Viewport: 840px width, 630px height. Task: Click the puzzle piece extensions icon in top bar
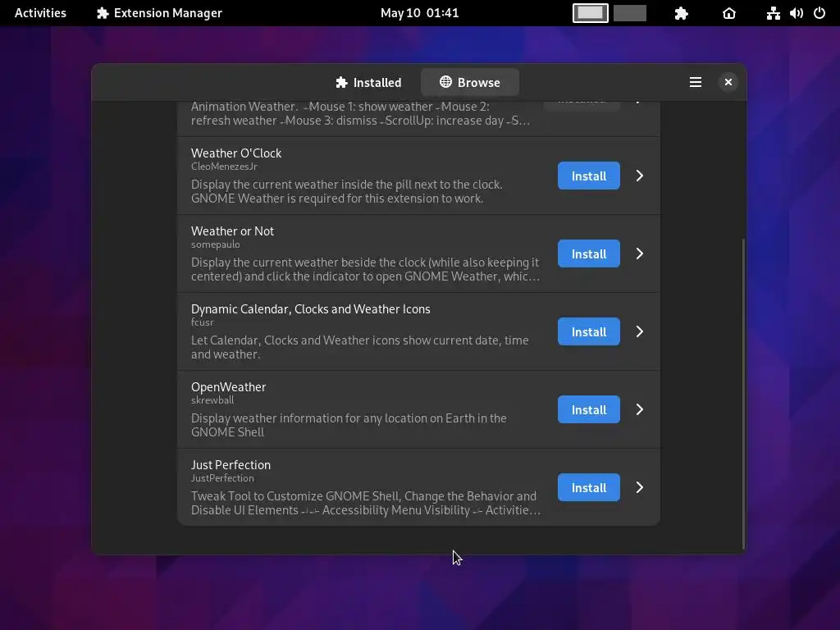pyautogui.click(x=681, y=13)
